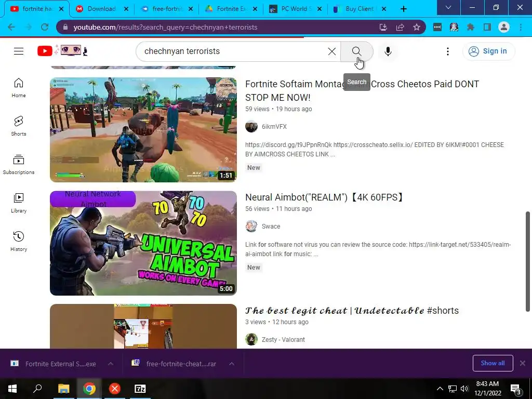Click the Universal Aimbot video thumbnail

click(143, 243)
